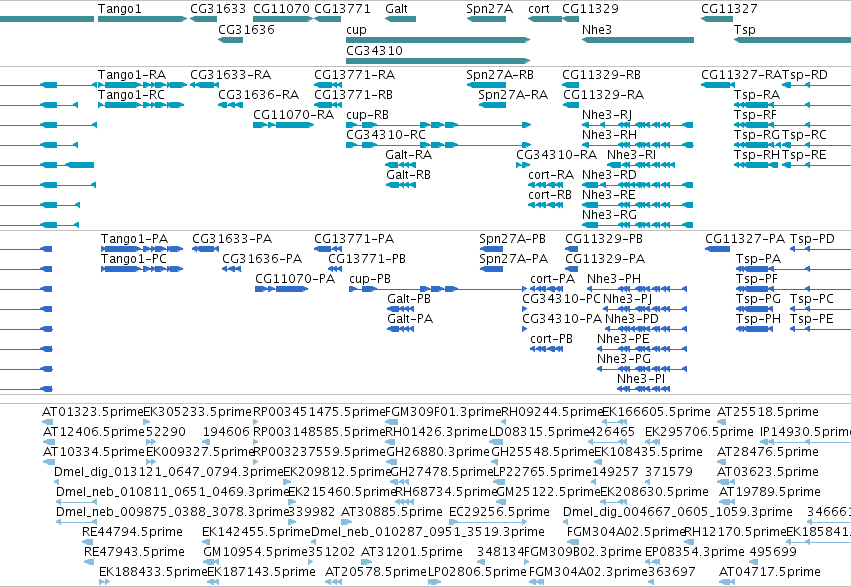Select the CG31636 gene label
Viewport: 851px width, 587px height.
(x=246, y=29)
